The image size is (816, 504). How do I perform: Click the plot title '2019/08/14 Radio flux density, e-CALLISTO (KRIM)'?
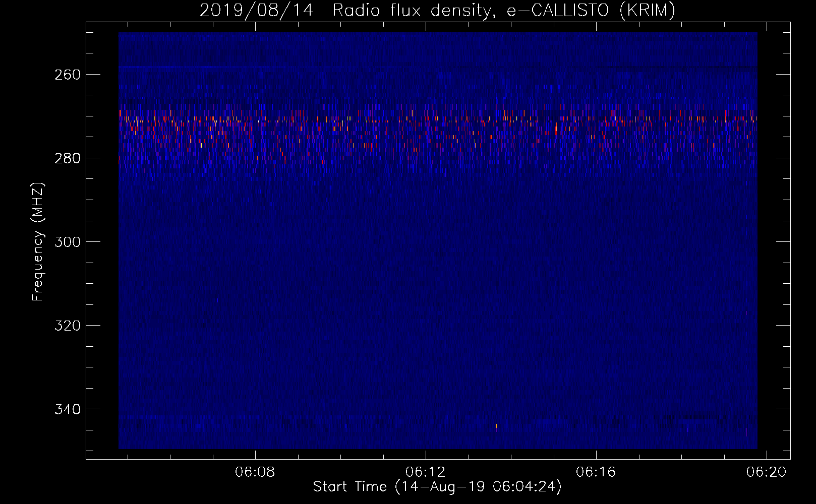[437, 10]
